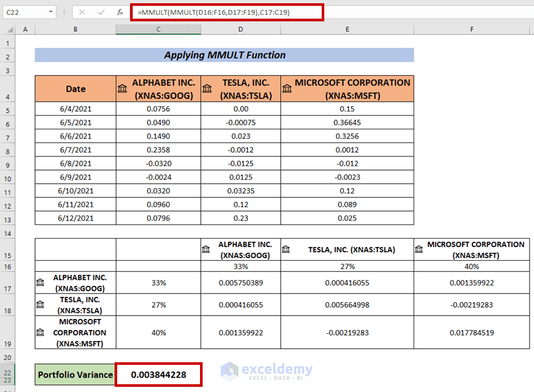The height and width of the screenshot is (392, 534).
Task: Click cell with value 0.36645
Action: tap(347, 122)
